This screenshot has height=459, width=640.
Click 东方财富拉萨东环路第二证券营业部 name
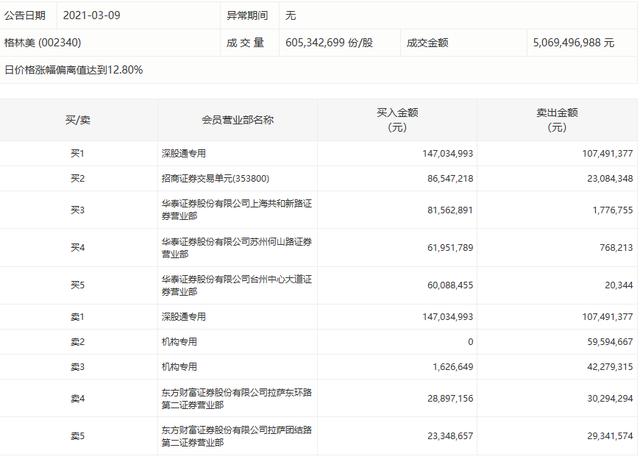coord(237,399)
